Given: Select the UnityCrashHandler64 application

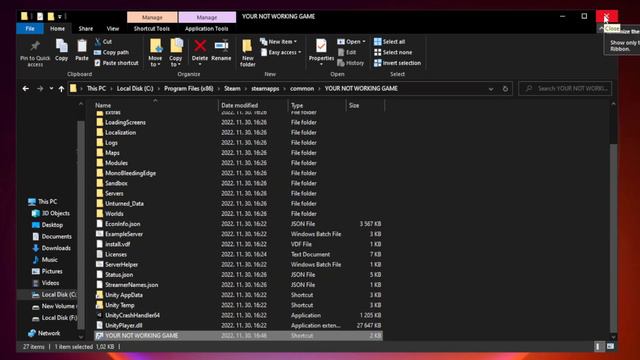Looking at the screenshot, I should point(132,316).
